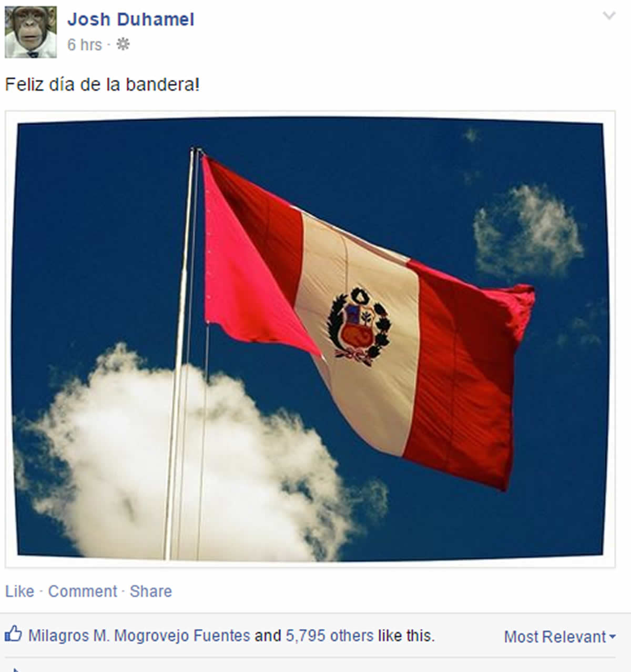Click the small caret arrow after Most Relevant
The height and width of the screenshot is (672, 631).
pyautogui.click(x=612, y=637)
